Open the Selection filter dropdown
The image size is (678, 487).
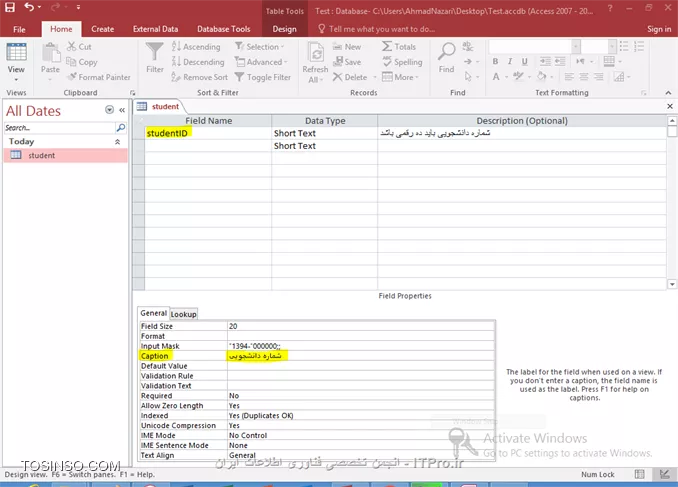(x=260, y=47)
